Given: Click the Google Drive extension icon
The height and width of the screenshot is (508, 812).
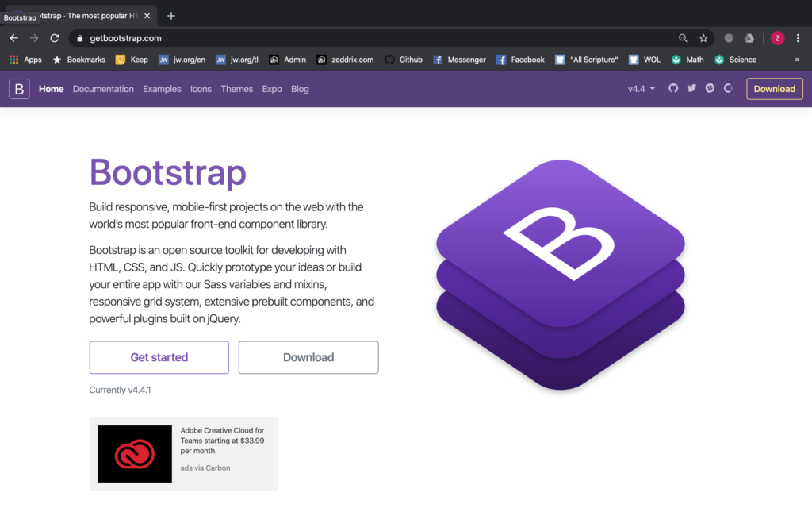Looking at the screenshot, I should click(x=749, y=38).
